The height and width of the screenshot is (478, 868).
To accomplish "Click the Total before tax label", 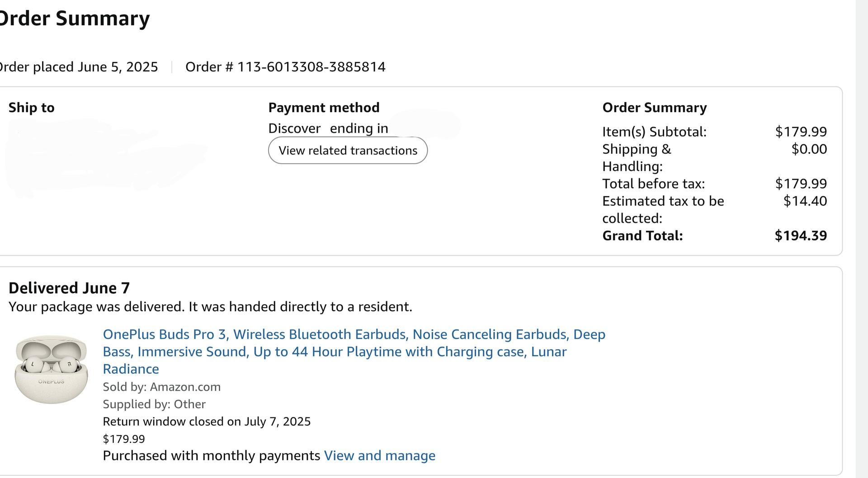I will (653, 184).
